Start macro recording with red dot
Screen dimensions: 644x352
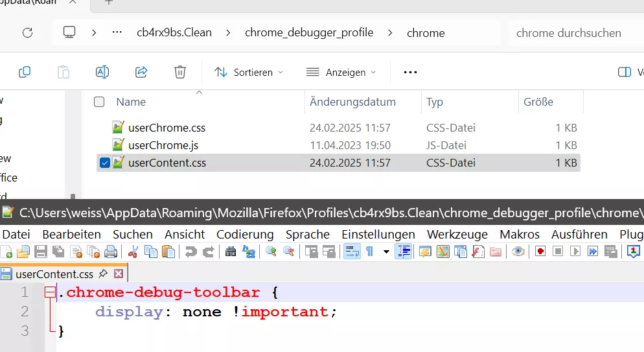point(540,252)
